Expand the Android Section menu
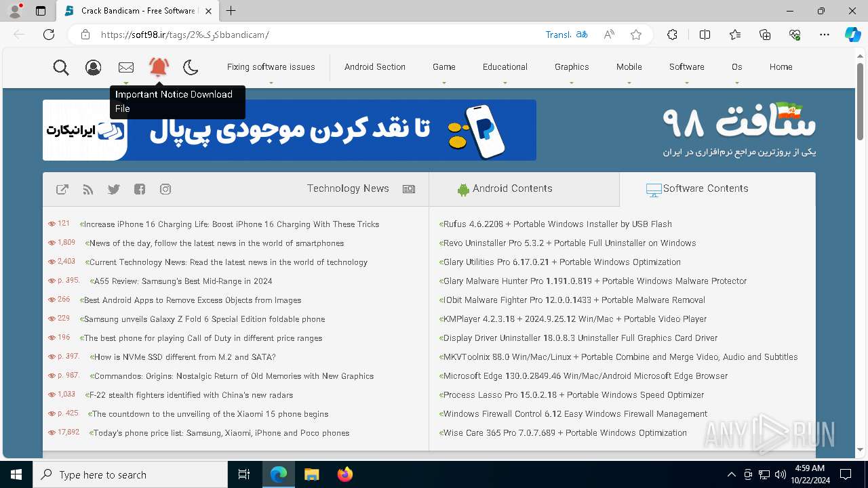Image resolution: width=868 pixels, height=488 pixels. pyautogui.click(x=374, y=67)
